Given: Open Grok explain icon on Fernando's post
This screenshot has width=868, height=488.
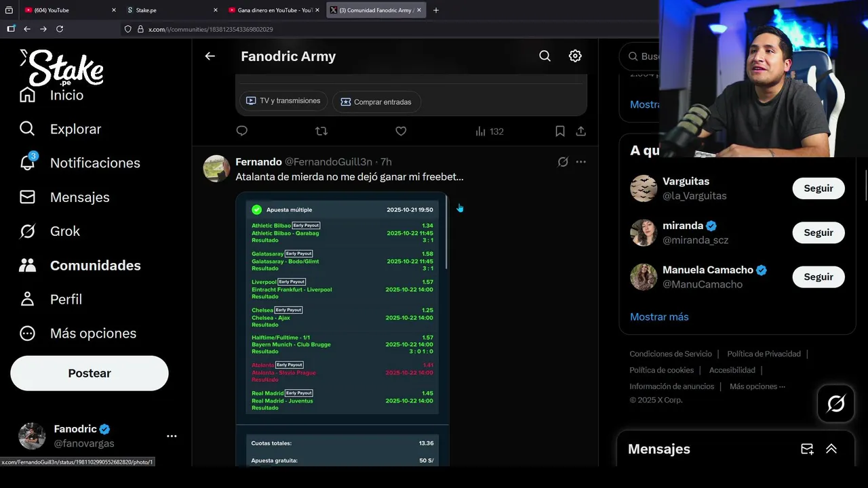Looking at the screenshot, I should (x=563, y=162).
